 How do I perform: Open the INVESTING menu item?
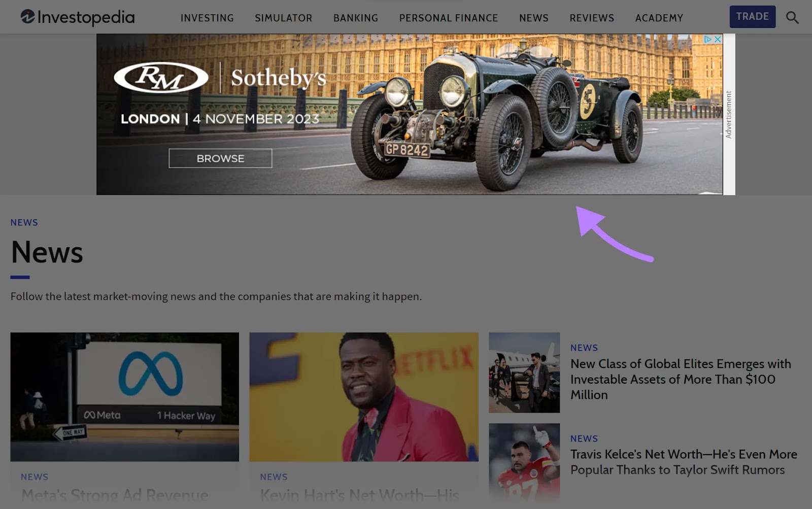click(x=207, y=18)
